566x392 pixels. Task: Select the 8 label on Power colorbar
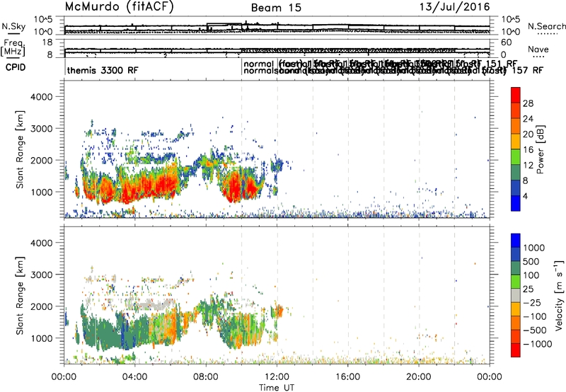pos(525,181)
